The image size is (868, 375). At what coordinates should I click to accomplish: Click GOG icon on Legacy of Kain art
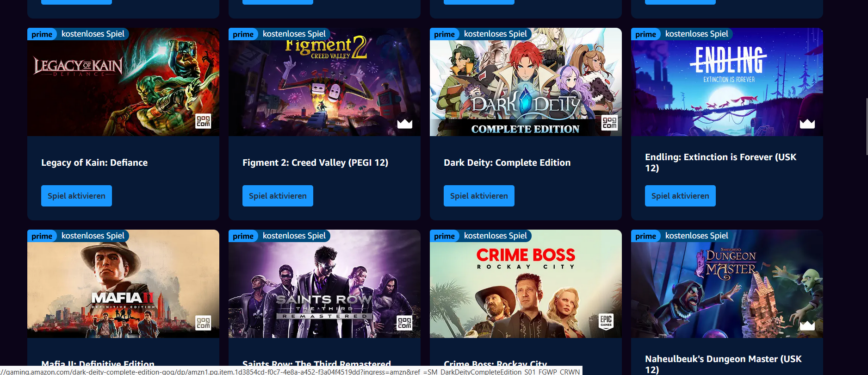click(x=203, y=121)
